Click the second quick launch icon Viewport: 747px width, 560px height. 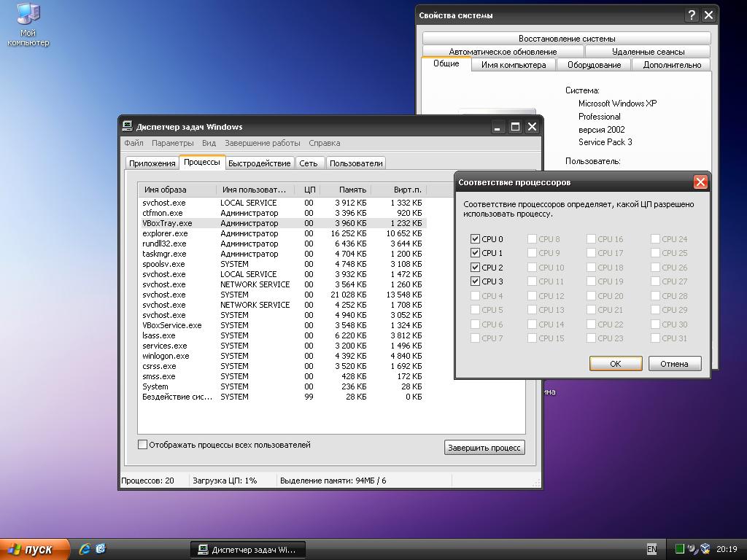click(x=101, y=549)
